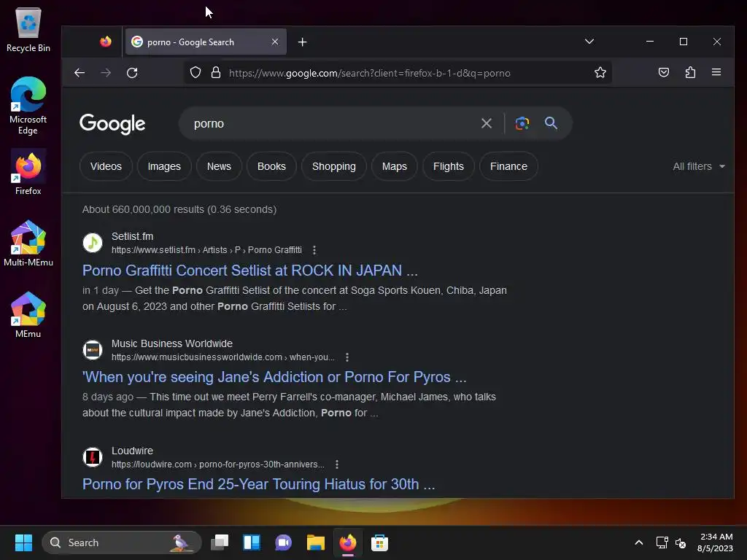This screenshot has width=747, height=560.
Task: Open the Windows Start menu
Action: tap(23, 542)
